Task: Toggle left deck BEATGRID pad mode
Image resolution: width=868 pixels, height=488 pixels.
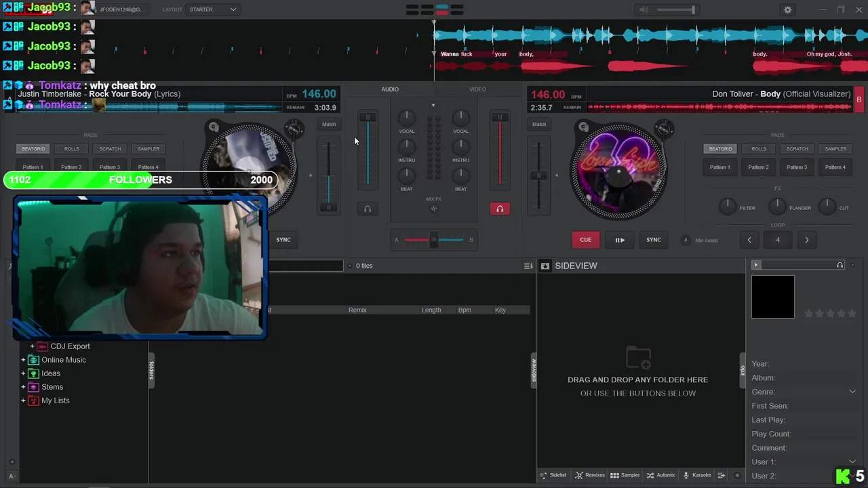Action: (x=33, y=148)
